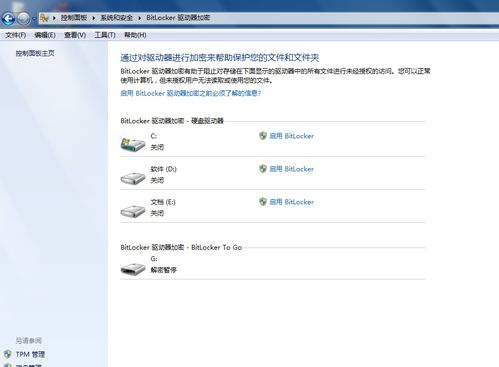The height and width of the screenshot is (367, 499).
Task: Click the 软件 (D:) drive icon
Action: [x=133, y=178]
